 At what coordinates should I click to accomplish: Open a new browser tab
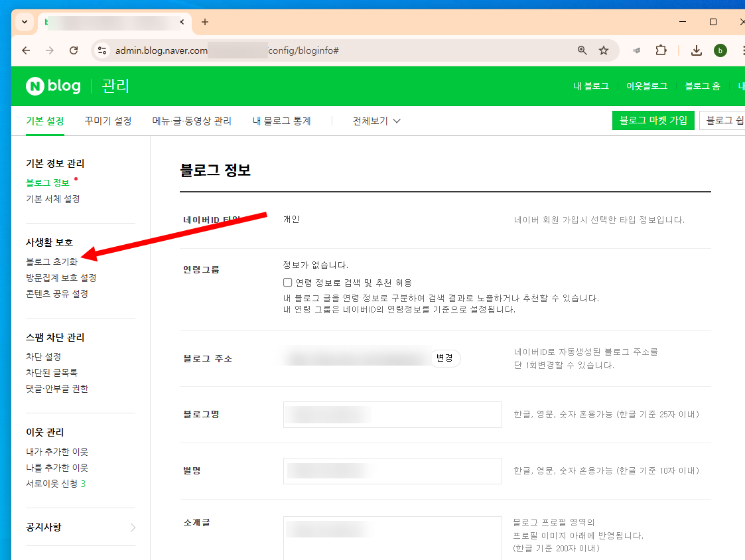[x=205, y=22]
